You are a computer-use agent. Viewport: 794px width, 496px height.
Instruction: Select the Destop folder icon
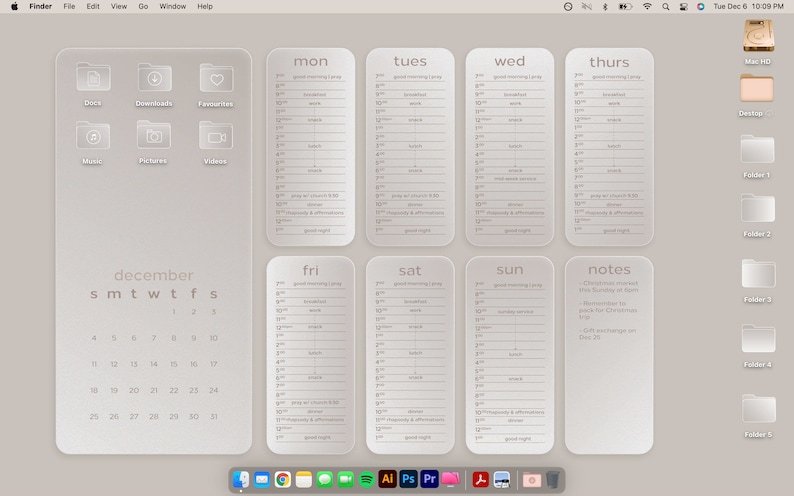[x=757, y=89]
